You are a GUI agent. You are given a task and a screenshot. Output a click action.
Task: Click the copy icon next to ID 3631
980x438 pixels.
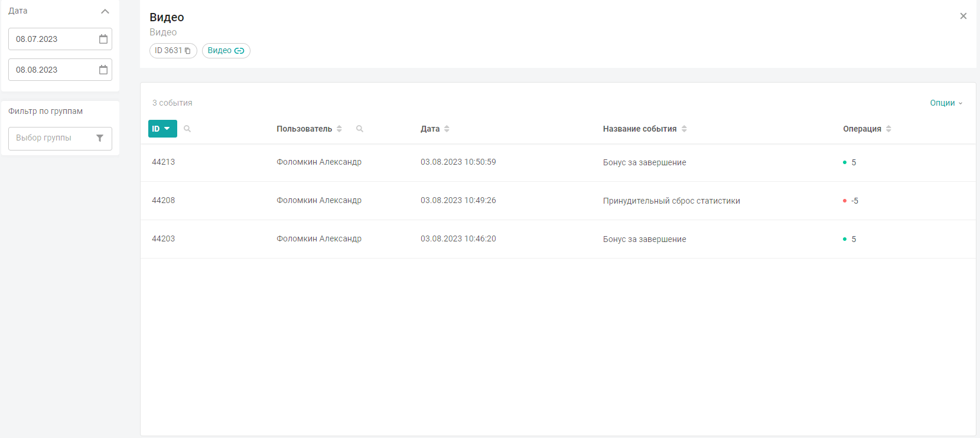[x=188, y=51]
